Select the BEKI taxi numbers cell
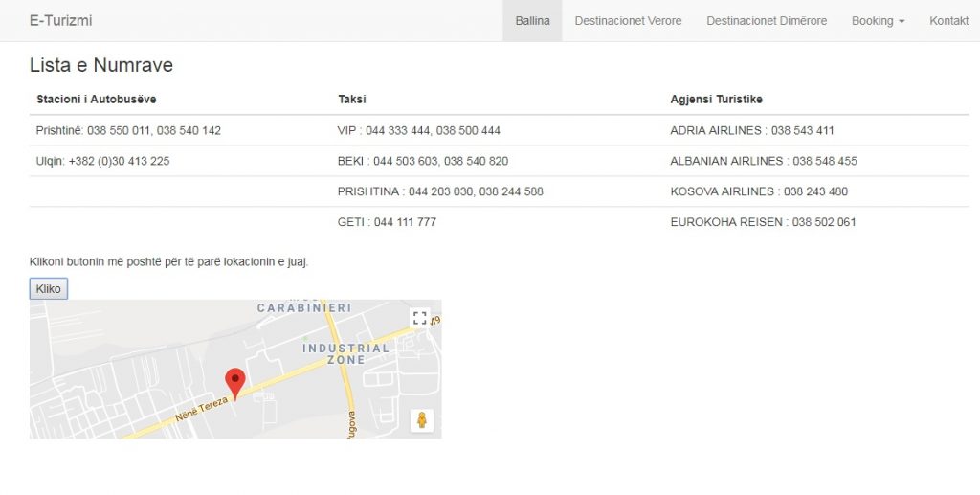The image size is (980, 495). coord(498,161)
